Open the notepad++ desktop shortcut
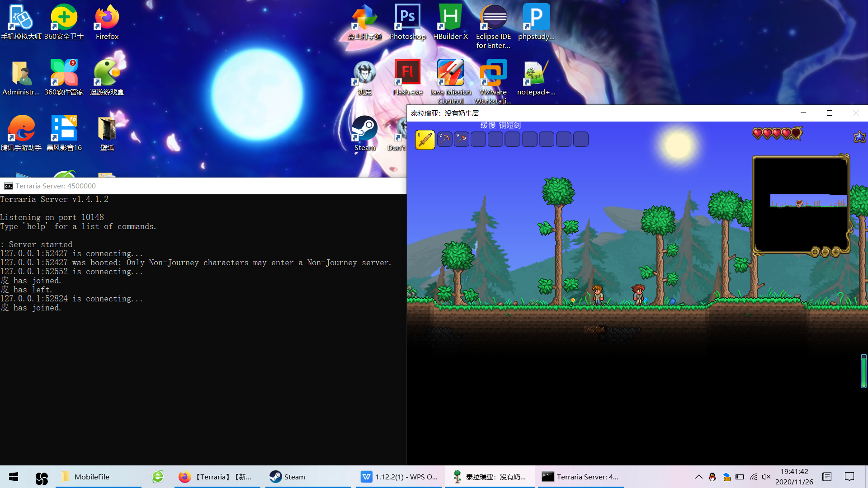868x488 pixels. click(x=536, y=77)
